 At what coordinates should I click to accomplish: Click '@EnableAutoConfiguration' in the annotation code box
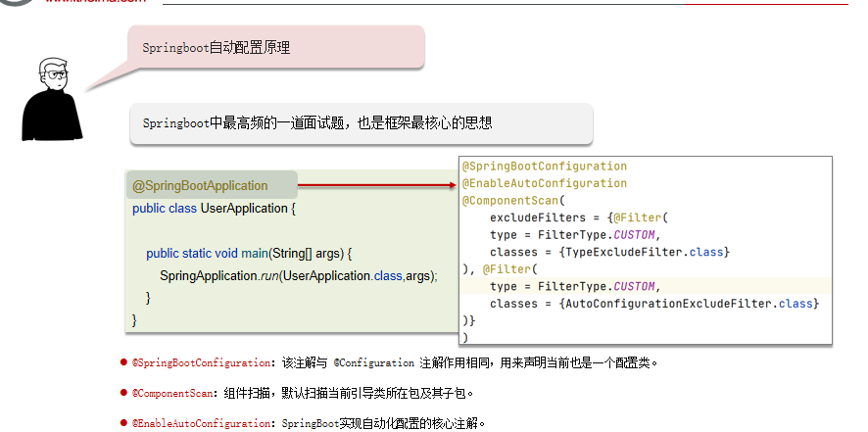pyautogui.click(x=545, y=183)
